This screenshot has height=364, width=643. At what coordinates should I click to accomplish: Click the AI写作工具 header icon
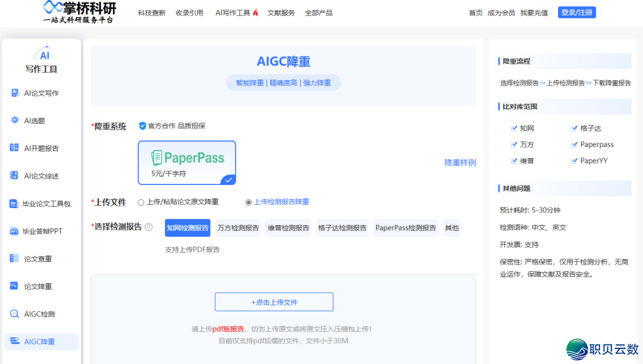point(42,53)
